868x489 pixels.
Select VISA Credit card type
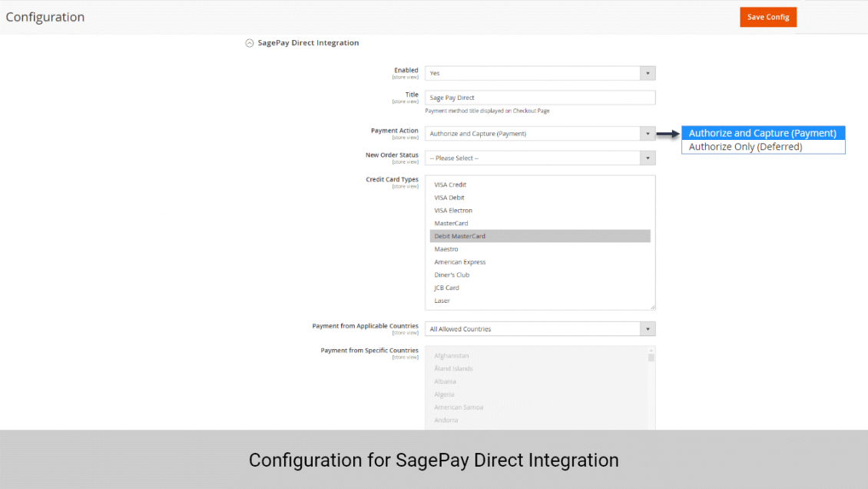tap(540, 185)
